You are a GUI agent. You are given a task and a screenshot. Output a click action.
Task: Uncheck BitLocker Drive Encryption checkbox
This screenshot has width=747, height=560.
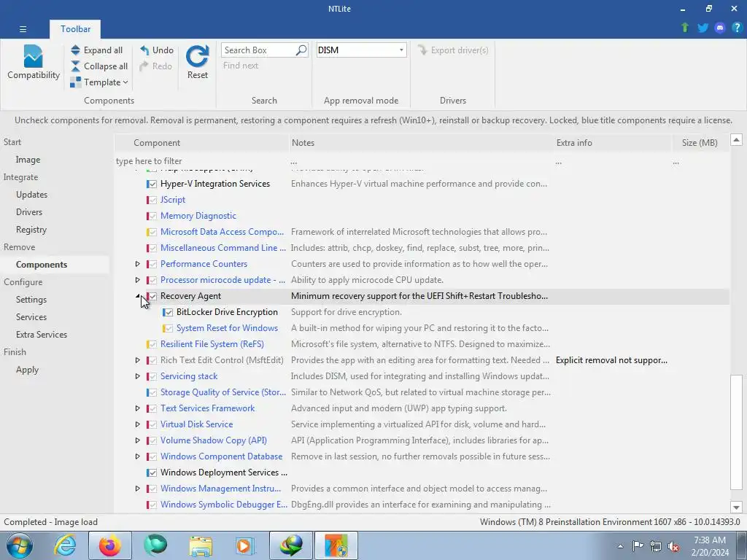pyautogui.click(x=169, y=312)
